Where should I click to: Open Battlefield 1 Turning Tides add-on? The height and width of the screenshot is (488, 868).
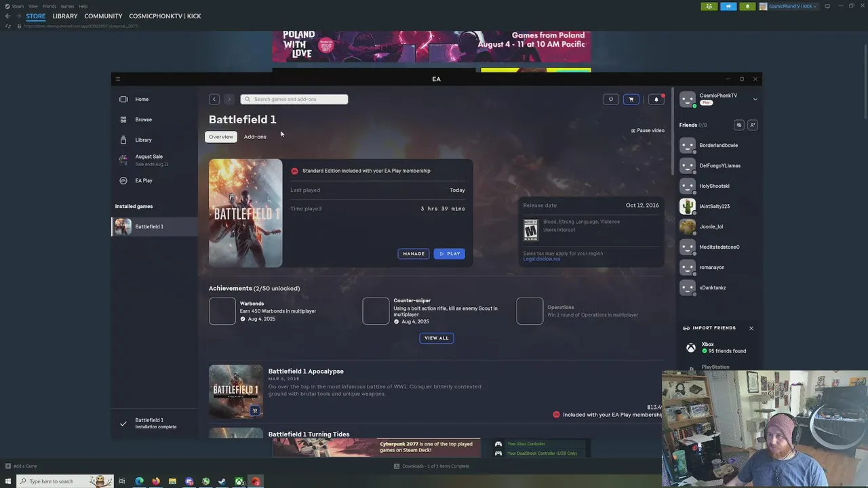tap(309, 434)
